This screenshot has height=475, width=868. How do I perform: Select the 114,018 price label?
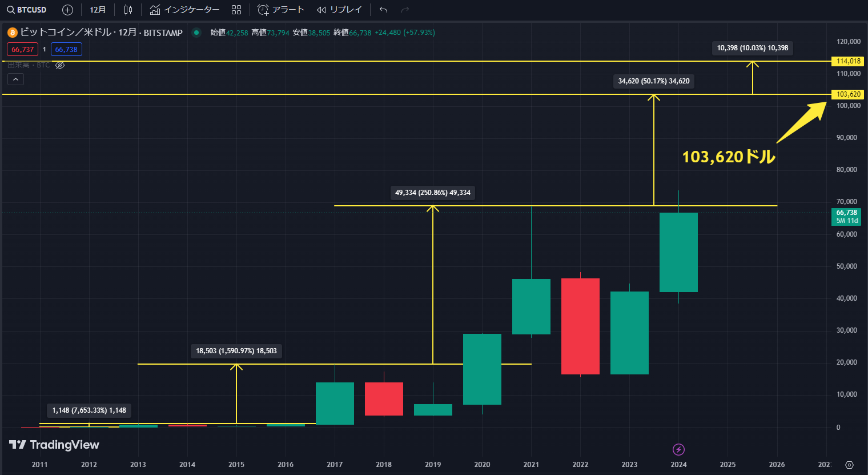tap(848, 61)
